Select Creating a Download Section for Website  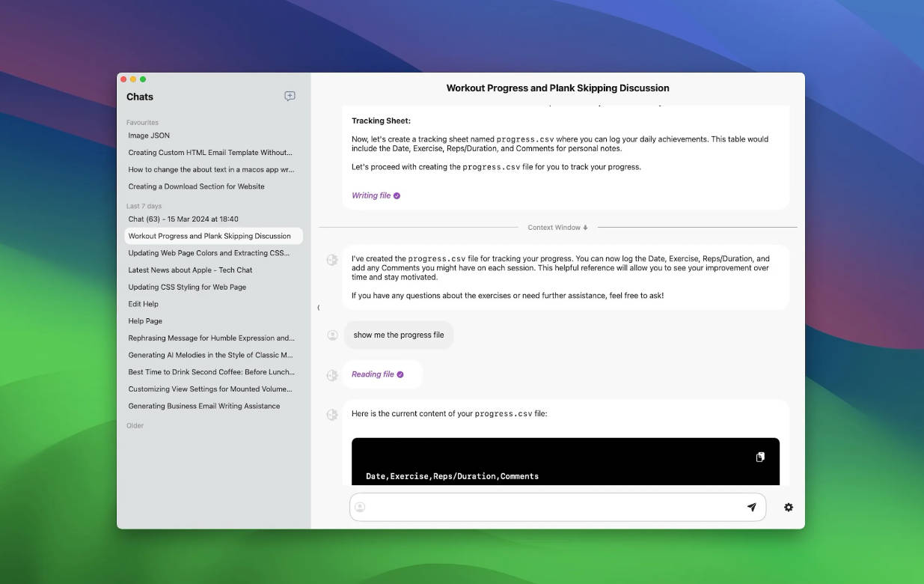tap(196, 186)
